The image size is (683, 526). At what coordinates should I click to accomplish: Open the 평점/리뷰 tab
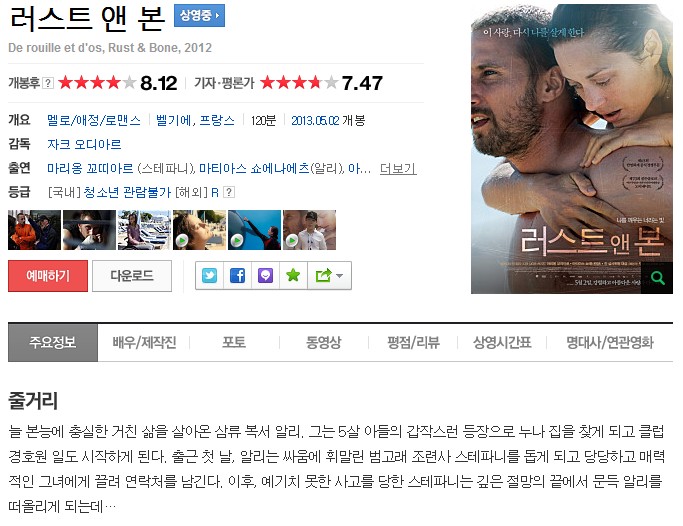coord(413,343)
